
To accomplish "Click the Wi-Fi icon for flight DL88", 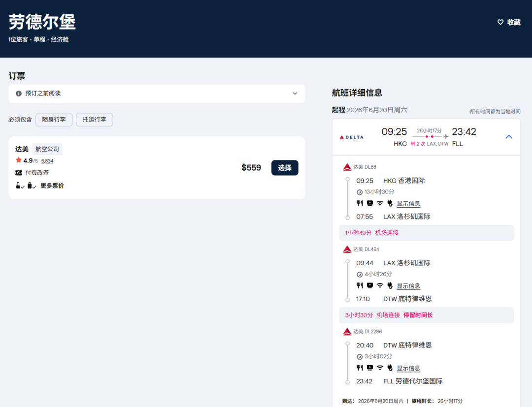I will click(x=380, y=203).
